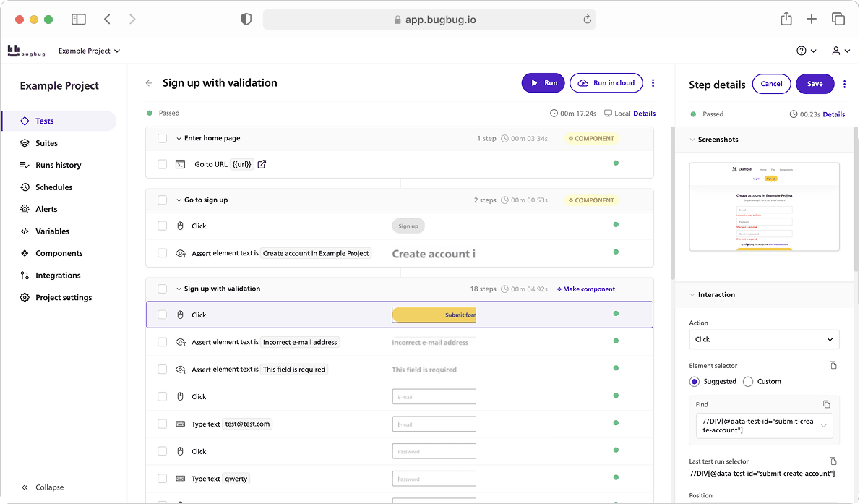This screenshot has height=504, width=868.
Task: Collapse the Enter home page group
Action: coord(179,138)
